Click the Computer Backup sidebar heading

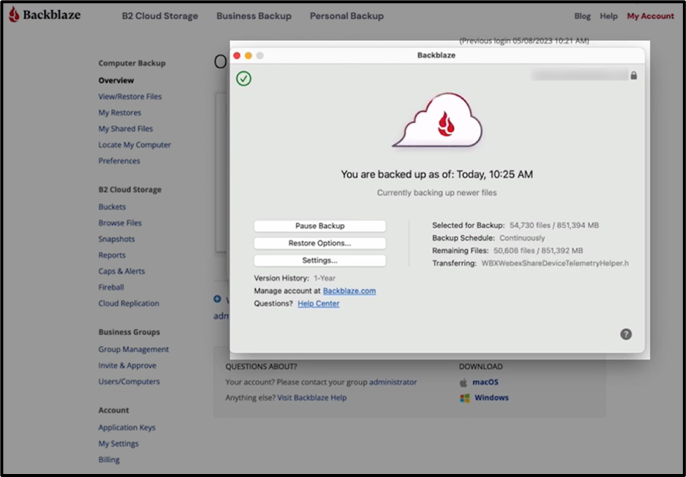tap(132, 63)
